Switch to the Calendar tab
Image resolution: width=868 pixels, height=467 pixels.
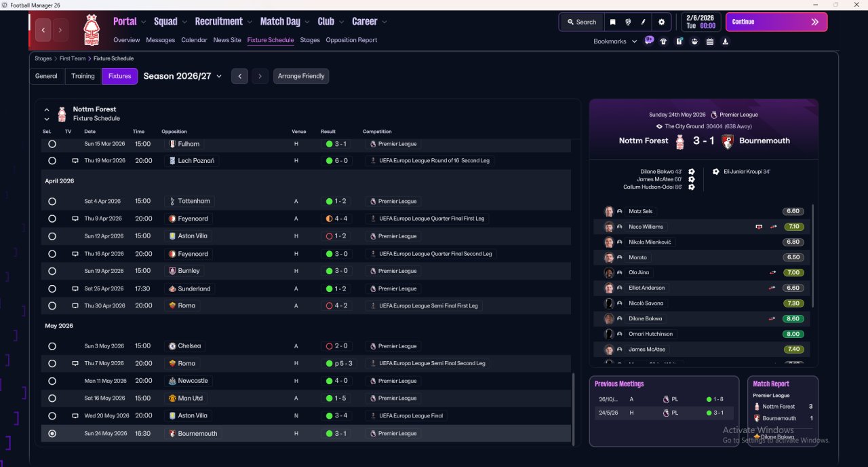pyautogui.click(x=194, y=40)
